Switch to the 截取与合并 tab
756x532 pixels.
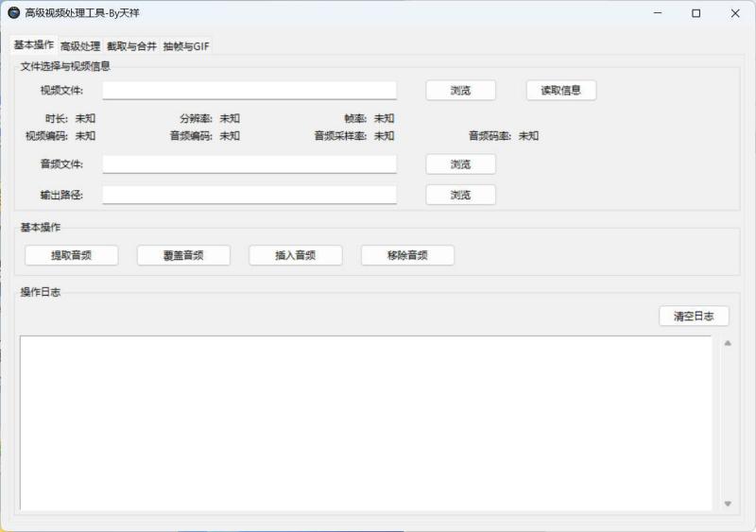tap(131, 46)
